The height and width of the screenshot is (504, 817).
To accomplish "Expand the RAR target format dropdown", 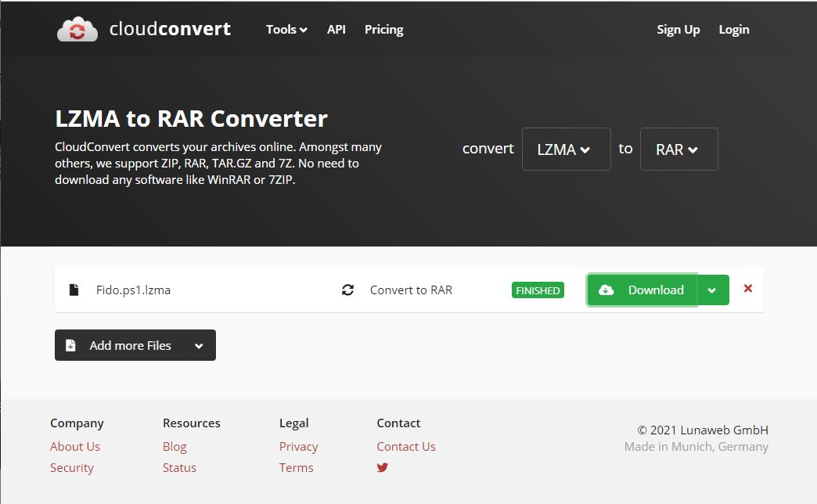I will click(679, 149).
